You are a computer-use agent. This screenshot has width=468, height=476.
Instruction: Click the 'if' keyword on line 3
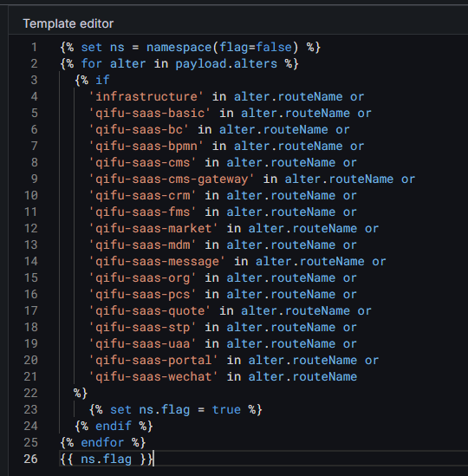[x=102, y=80]
